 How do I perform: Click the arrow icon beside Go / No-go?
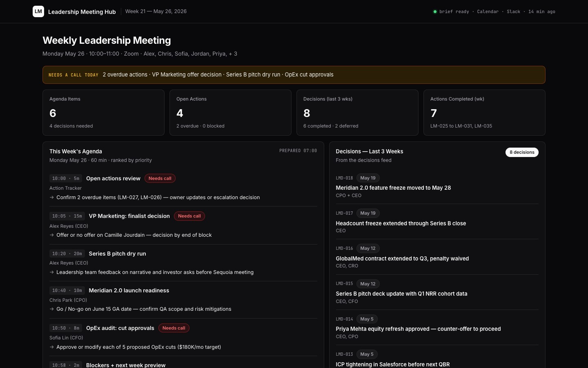52,309
